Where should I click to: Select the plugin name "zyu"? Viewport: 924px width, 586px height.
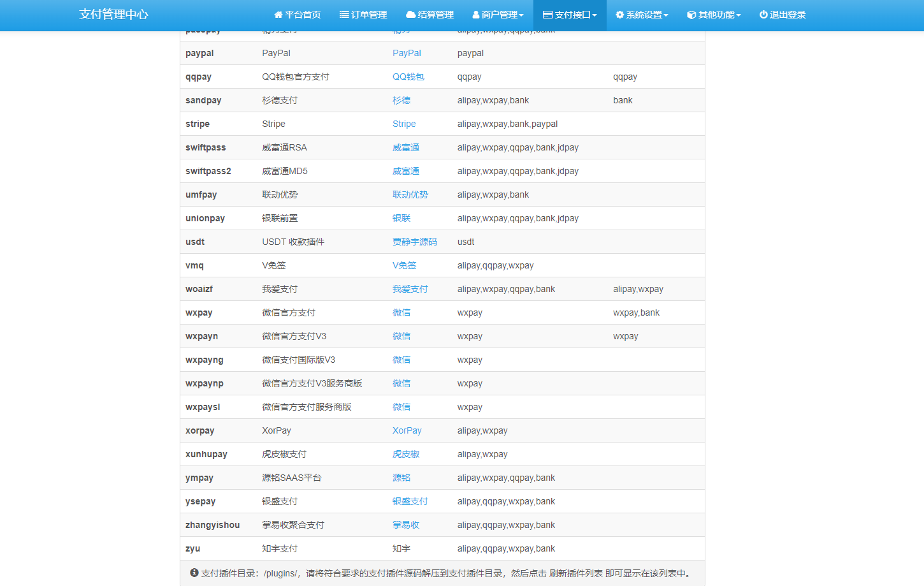point(193,548)
